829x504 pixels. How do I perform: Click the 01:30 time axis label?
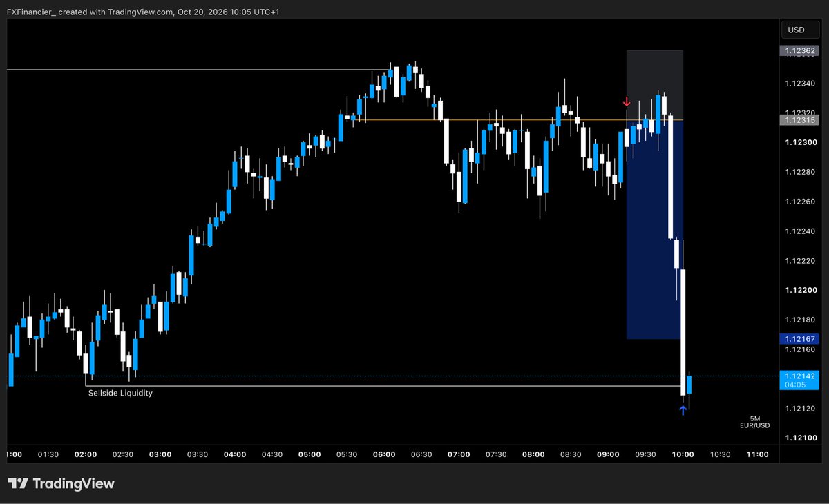(x=48, y=454)
